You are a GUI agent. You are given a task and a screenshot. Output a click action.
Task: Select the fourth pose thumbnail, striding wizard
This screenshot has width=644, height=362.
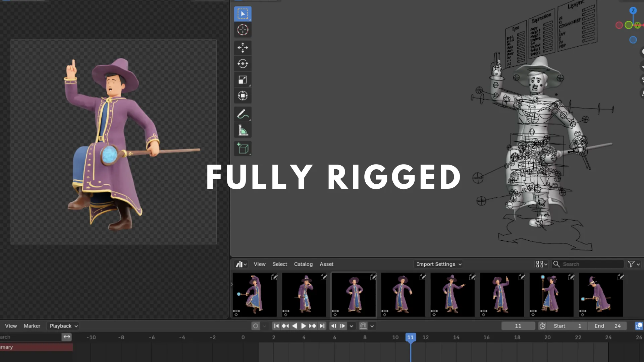click(403, 295)
